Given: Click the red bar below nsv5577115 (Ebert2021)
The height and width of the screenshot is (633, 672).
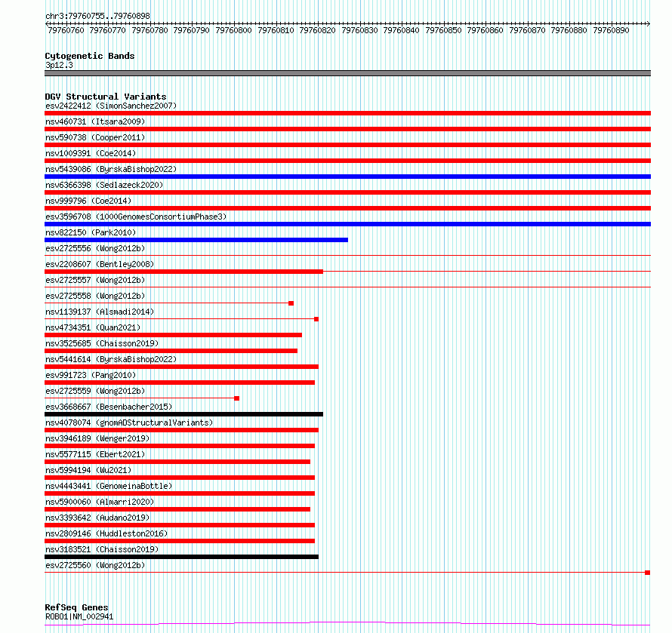Looking at the screenshot, I should click(x=177, y=462).
